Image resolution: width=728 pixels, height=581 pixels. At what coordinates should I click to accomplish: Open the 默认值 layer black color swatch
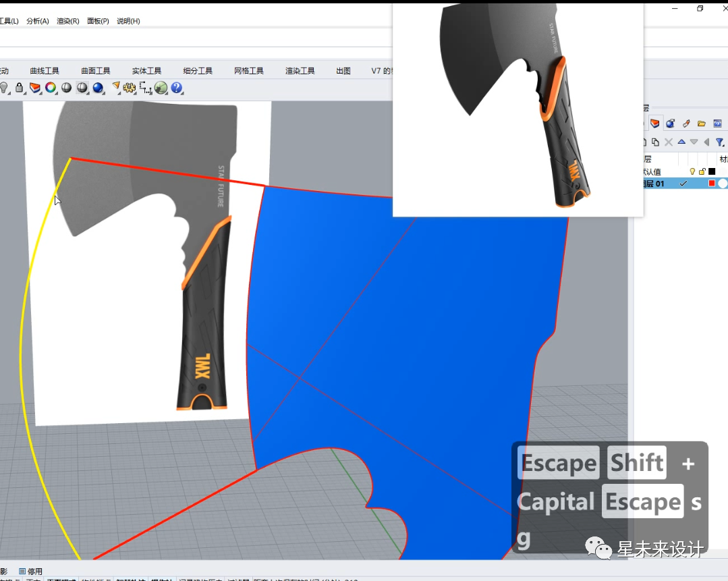click(712, 171)
